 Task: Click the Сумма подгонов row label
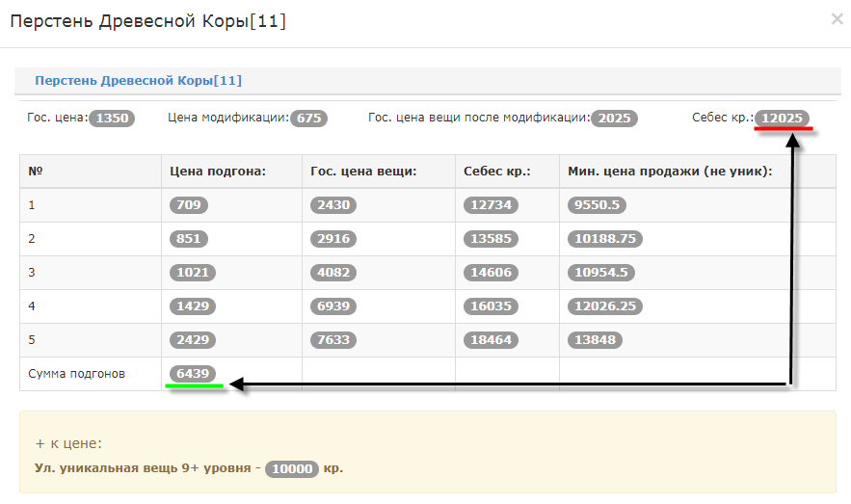(76, 374)
